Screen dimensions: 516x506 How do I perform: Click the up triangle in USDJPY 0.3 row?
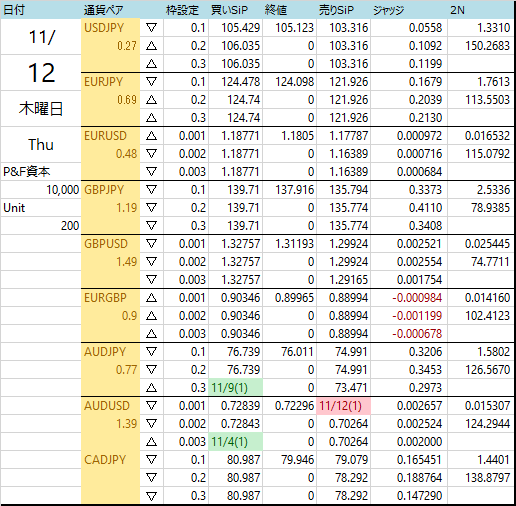(151, 64)
